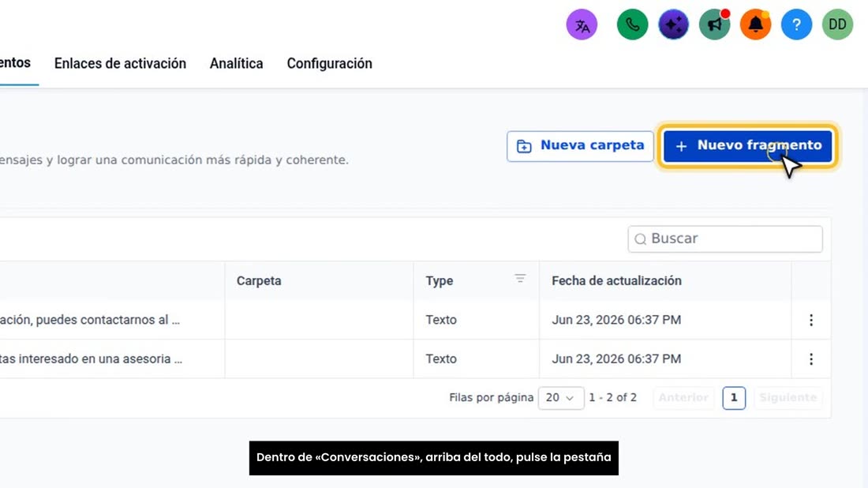
Task: Open the orange notifications bell
Action: [x=756, y=25]
